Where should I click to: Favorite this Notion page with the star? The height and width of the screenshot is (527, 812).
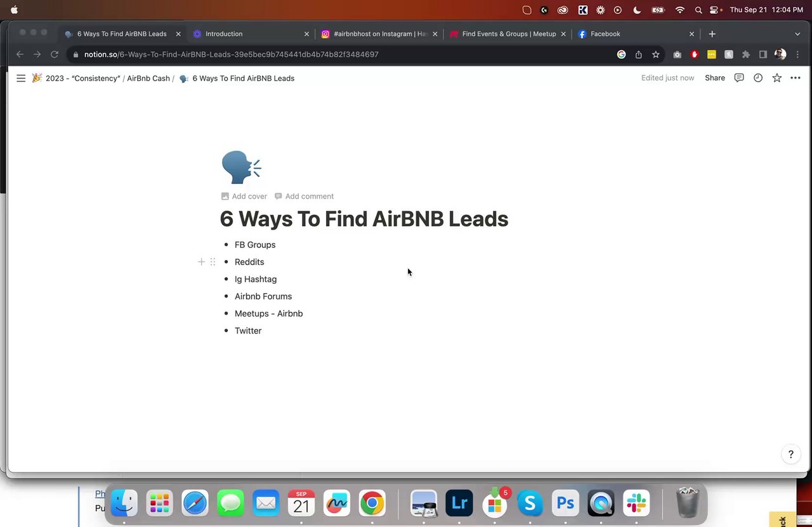(777, 78)
